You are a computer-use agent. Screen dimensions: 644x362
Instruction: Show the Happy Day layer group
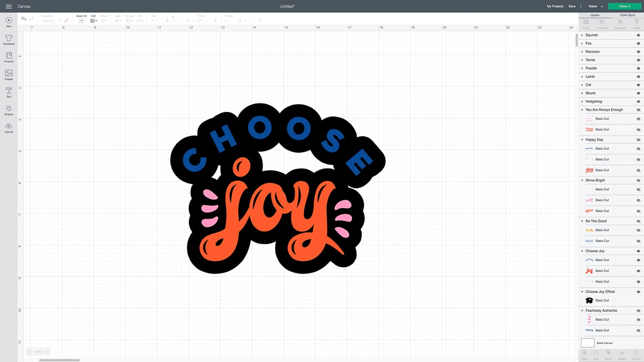[638, 140]
